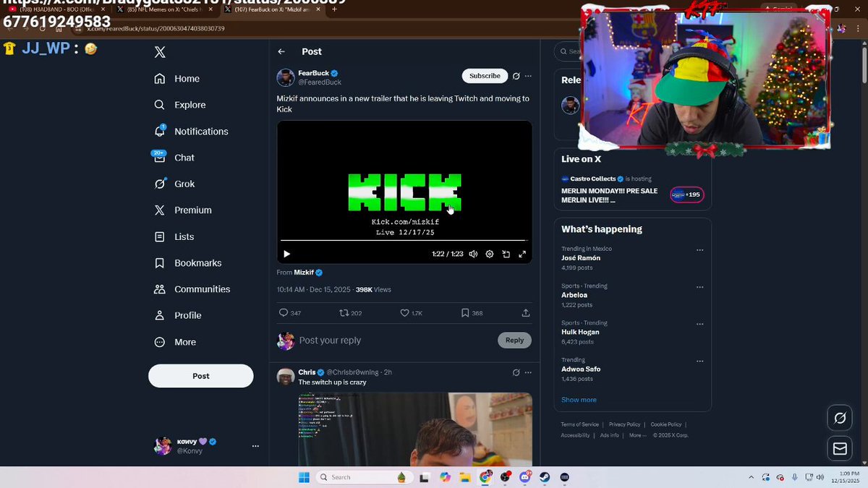868x488 pixels.
Task: Click the large Post button
Action: click(201, 376)
